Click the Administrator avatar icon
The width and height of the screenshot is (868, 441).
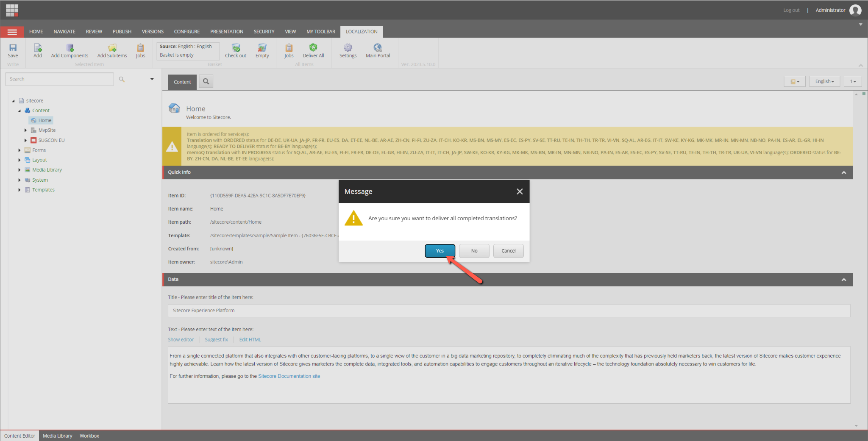pyautogui.click(x=855, y=10)
